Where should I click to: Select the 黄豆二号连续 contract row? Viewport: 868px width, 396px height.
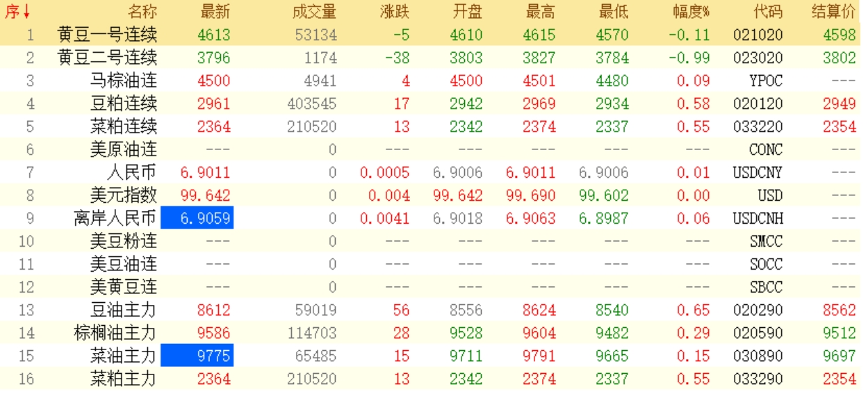(108, 58)
